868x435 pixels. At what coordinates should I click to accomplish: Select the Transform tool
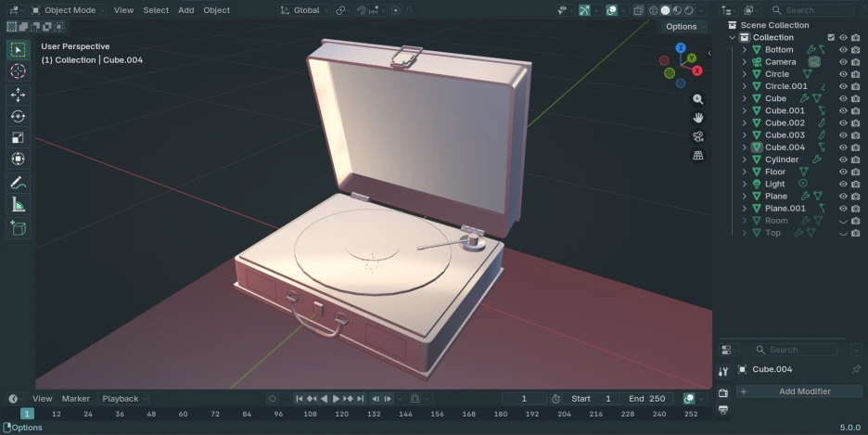tap(18, 159)
